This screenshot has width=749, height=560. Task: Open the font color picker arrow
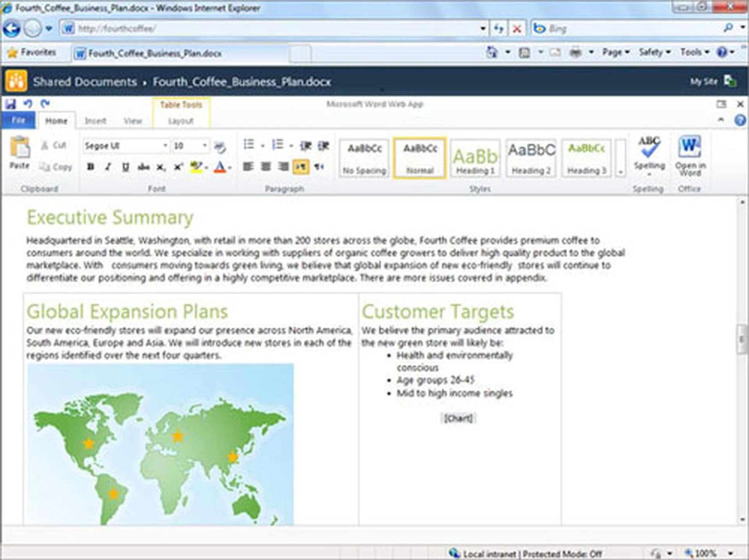point(230,168)
